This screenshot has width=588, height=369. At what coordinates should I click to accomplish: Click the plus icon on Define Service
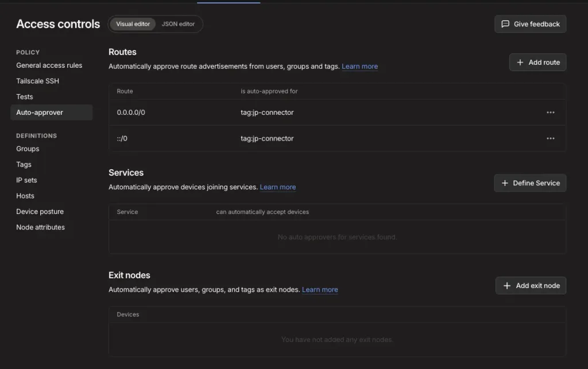tap(505, 183)
